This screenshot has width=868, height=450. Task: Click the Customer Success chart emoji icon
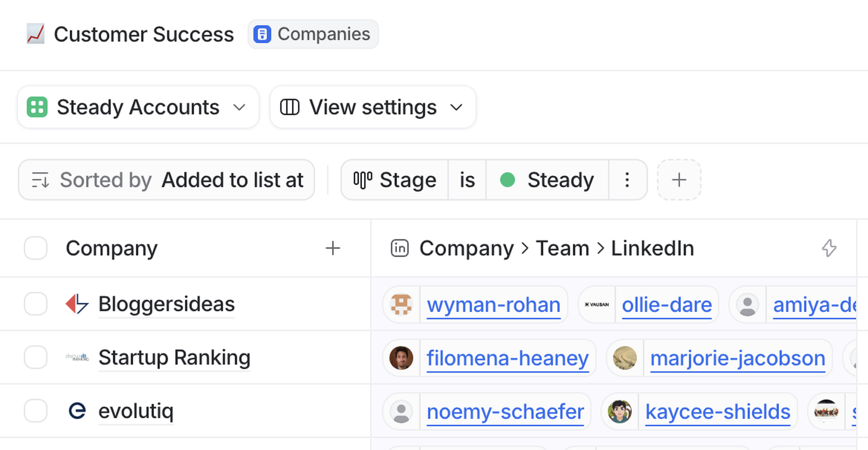coord(35,34)
